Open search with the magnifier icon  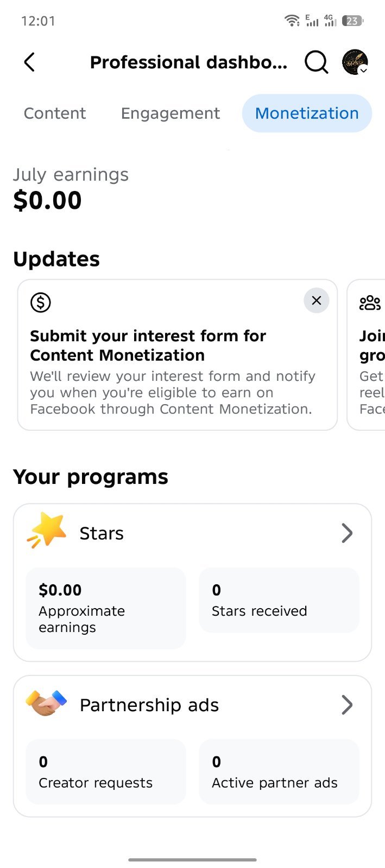point(316,62)
